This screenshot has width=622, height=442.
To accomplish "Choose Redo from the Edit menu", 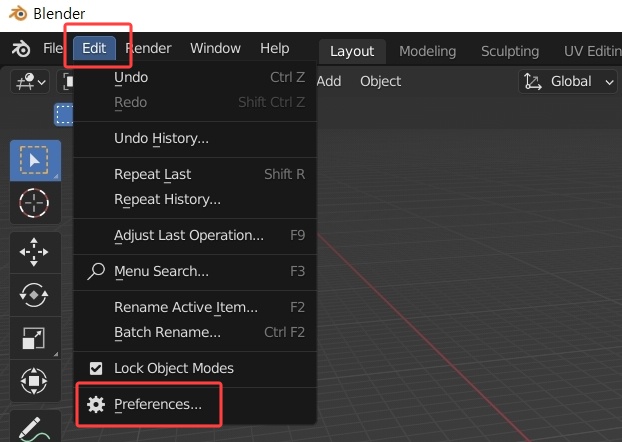I will pyautogui.click(x=195, y=102).
